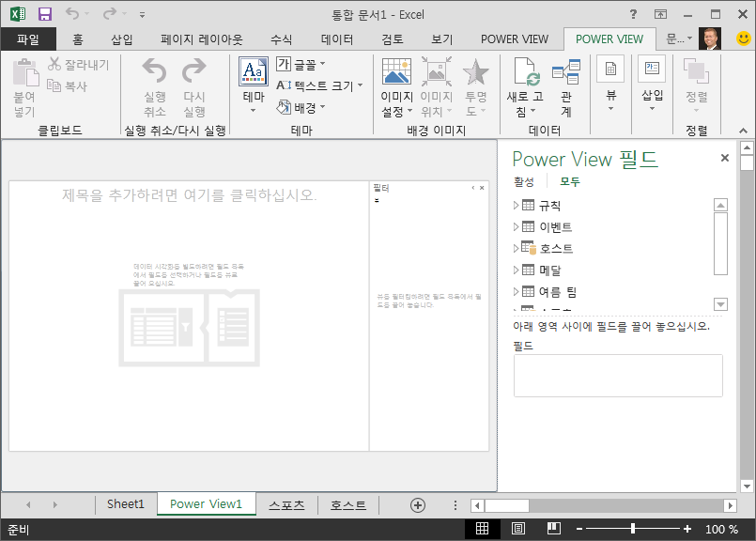Click the Save icon in quick access toolbar
The height and width of the screenshot is (541, 756).
[45, 14]
